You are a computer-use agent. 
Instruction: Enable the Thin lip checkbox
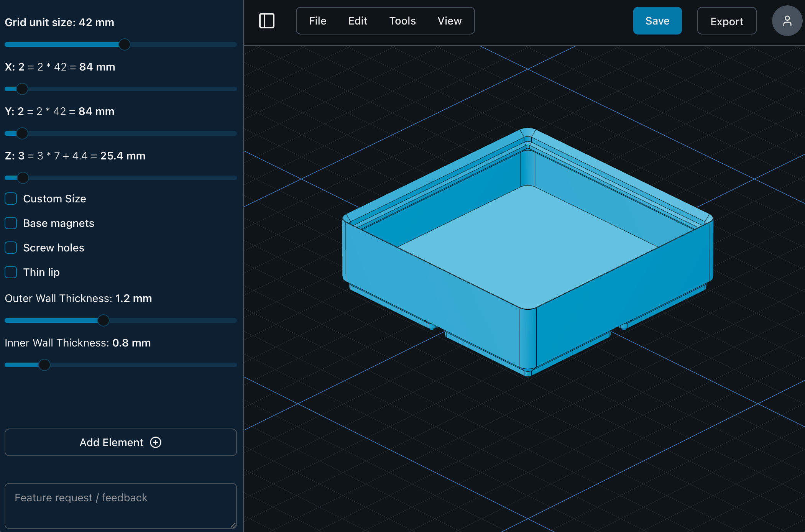tap(11, 272)
